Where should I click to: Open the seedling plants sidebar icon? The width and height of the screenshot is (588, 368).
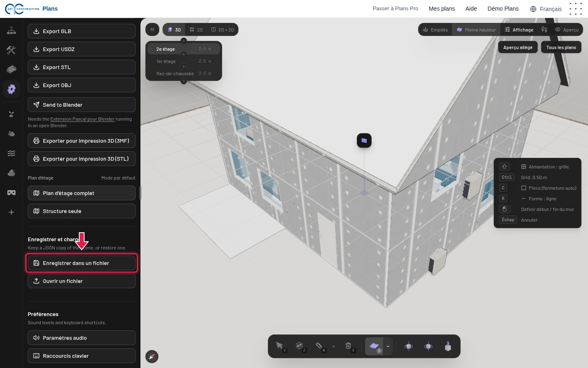point(11,114)
